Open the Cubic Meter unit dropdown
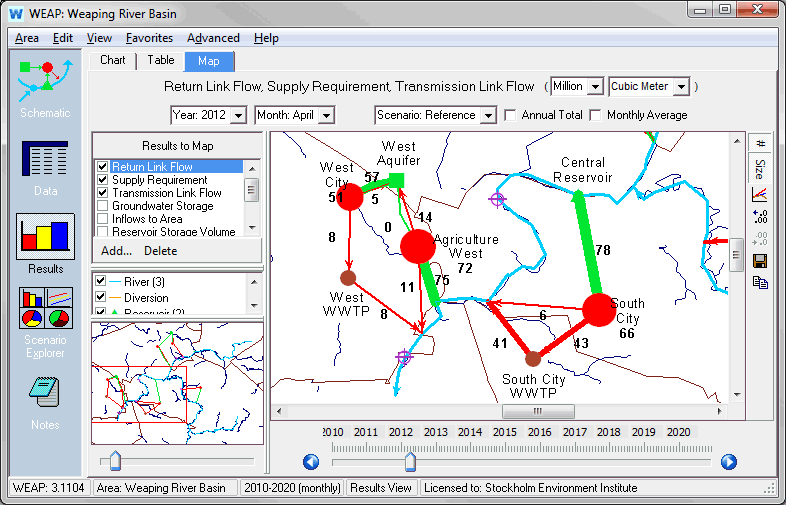The image size is (786, 505). (x=681, y=87)
